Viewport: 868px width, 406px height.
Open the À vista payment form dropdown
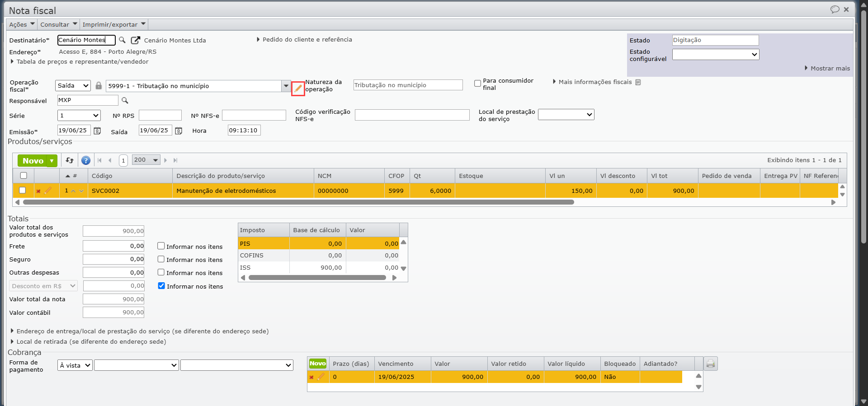[75, 365]
